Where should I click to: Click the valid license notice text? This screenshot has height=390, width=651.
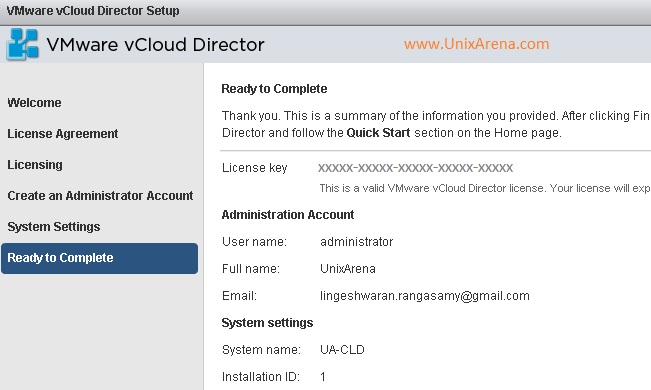(x=485, y=188)
